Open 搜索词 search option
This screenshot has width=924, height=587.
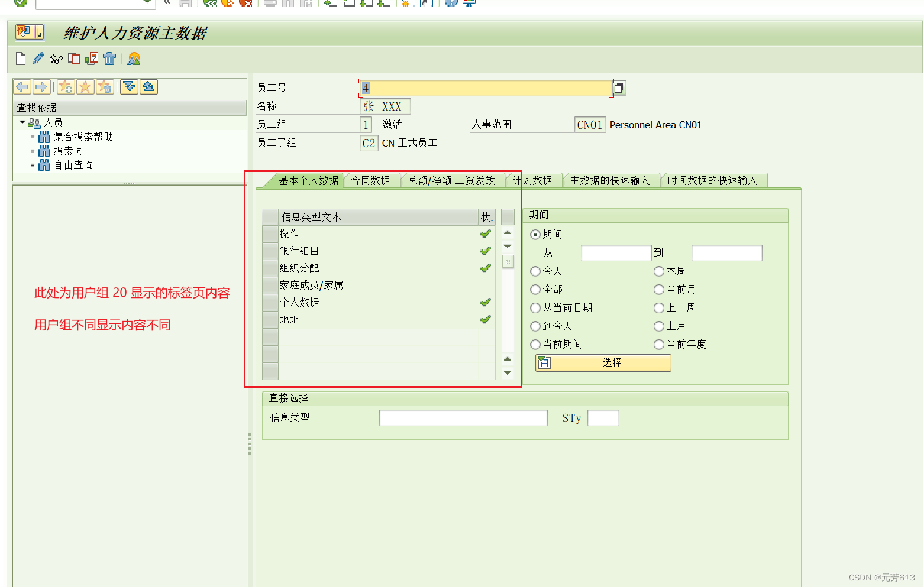(69, 151)
